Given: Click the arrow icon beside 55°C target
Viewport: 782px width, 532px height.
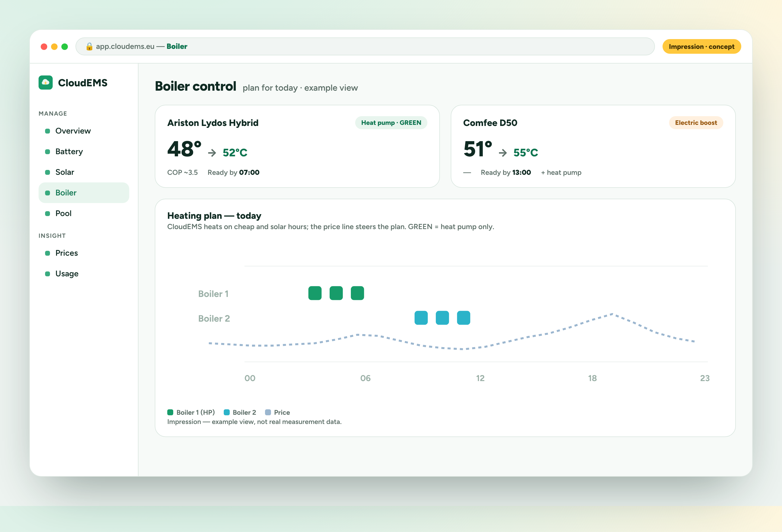Looking at the screenshot, I should click(x=503, y=153).
